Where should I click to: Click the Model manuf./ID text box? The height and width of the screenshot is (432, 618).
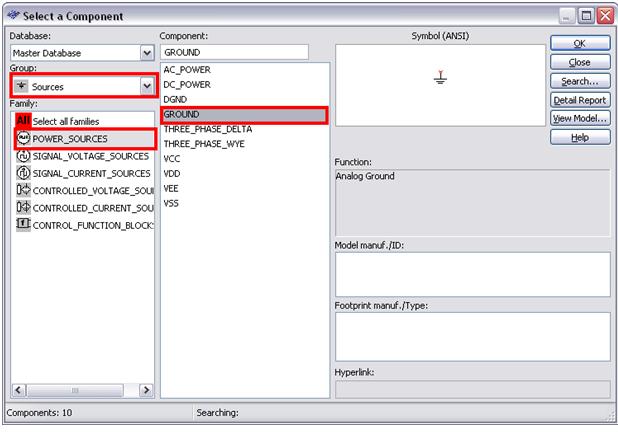click(473, 274)
